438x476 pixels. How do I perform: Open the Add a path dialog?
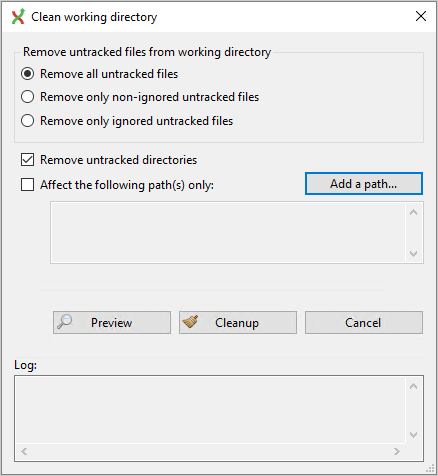[x=364, y=184]
